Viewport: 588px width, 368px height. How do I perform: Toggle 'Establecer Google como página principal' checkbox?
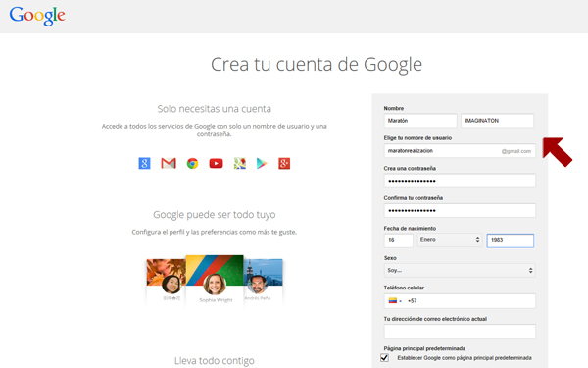point(384,358)
